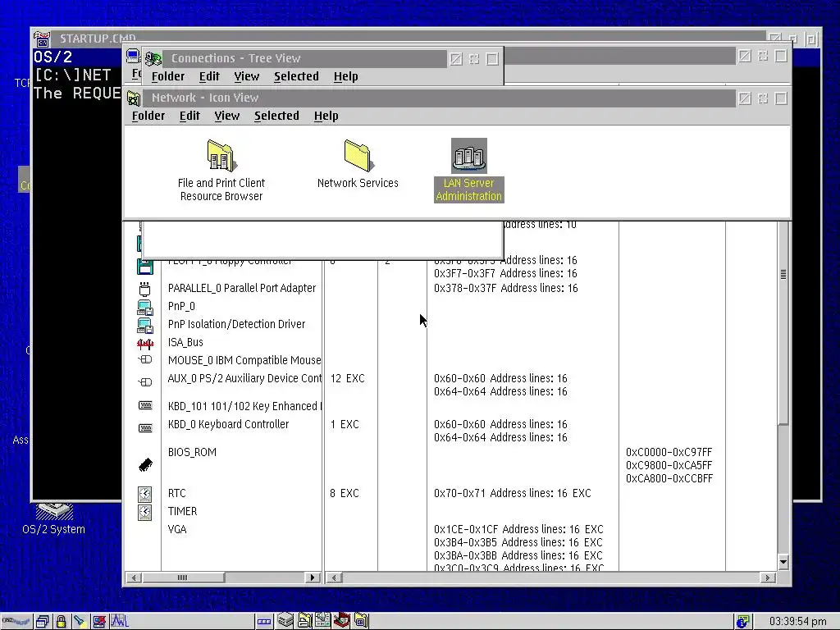Select MOUSE_0 IBM Compatible Mouse row
840x630 pixels.
click(244, 361)
